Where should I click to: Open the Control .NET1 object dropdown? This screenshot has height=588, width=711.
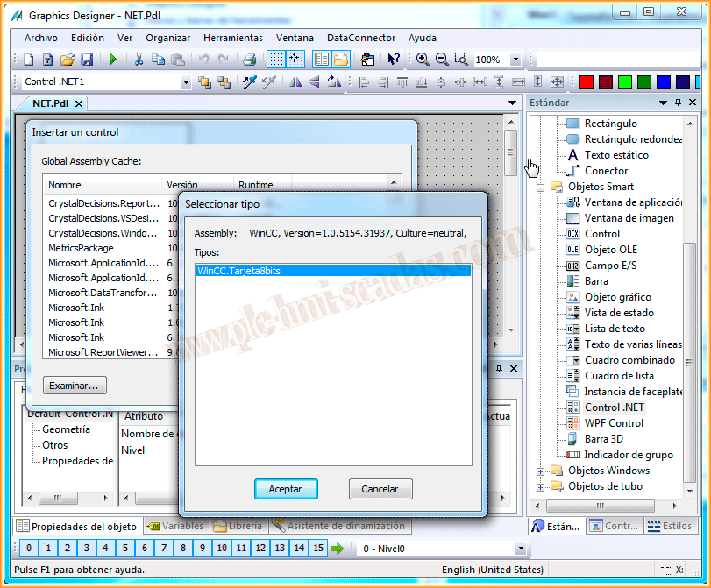pyautogui.click(x=185, y=82)
